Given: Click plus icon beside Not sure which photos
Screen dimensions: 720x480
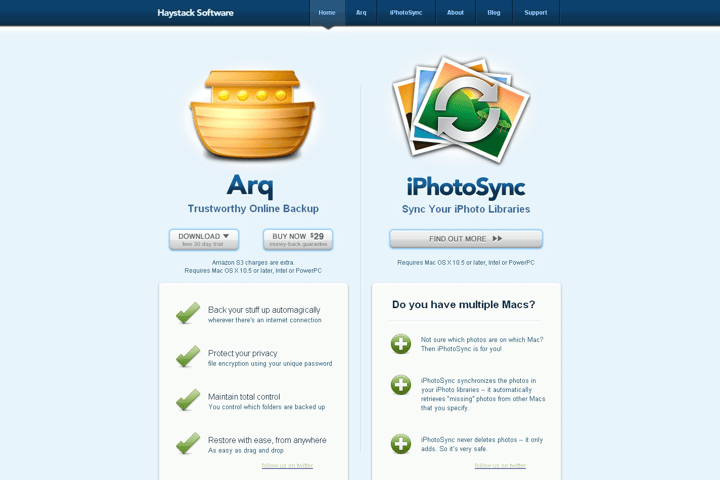Looking at the screenshot, I should tap(401, 344).
